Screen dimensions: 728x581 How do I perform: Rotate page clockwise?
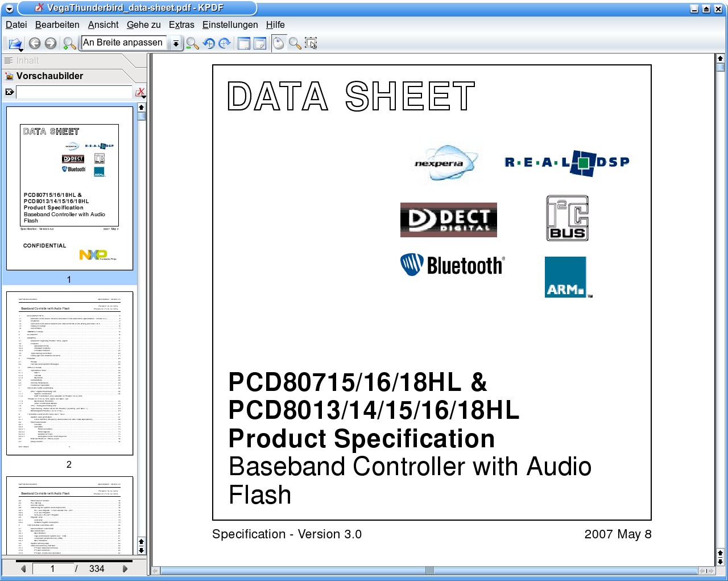pyautogui.click(x=225, y=43)
